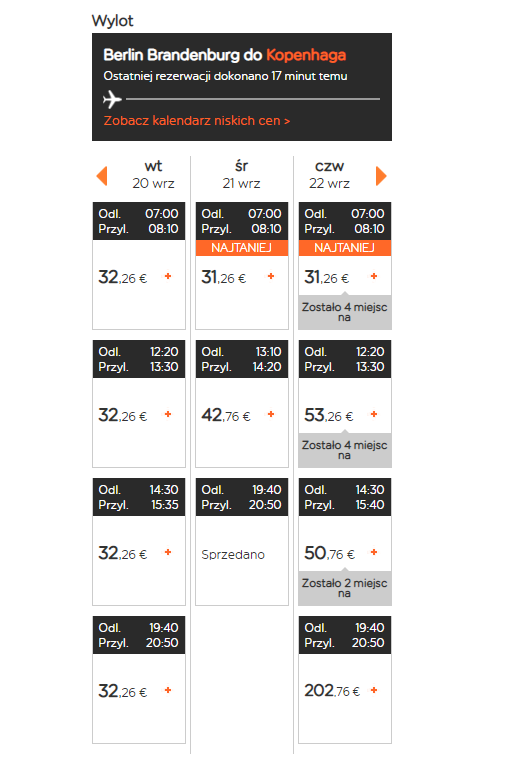This screenshot has width=507, height=774.
Task: Click plus icon on Thursday 07:00 flight
Action: tap(374, 276)
